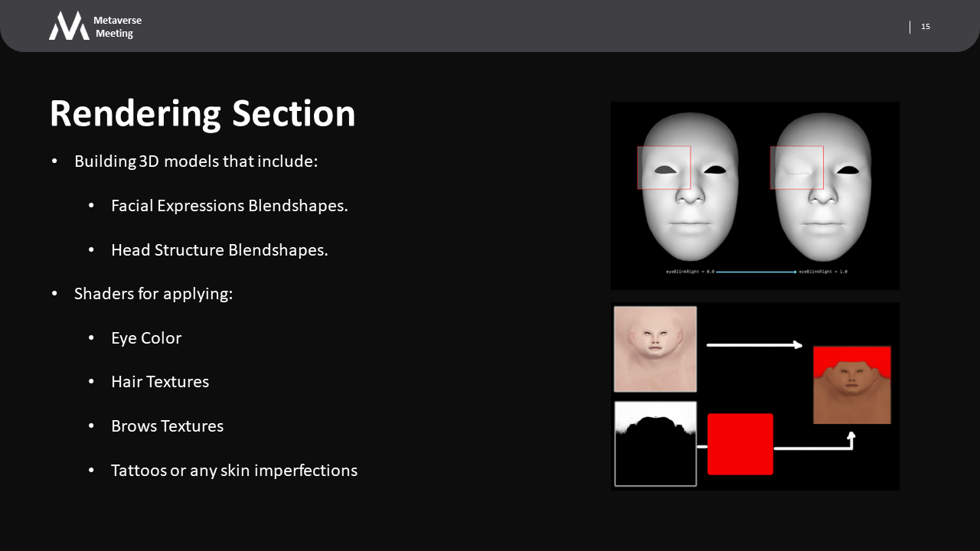Viewport: 980px width, 551px height.
Task: Click the blue arrow between the eyeBlinkRight labels
Action: 756,272
